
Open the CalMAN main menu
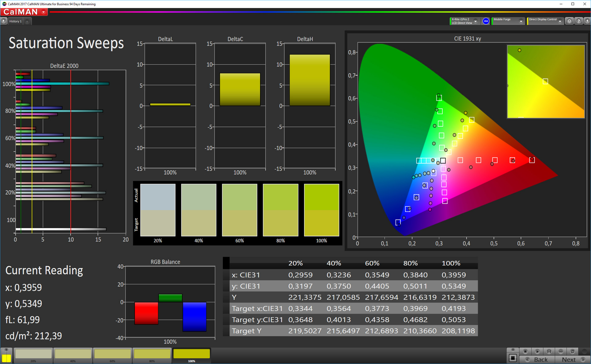pyautogui.click(x=24, y=12)
